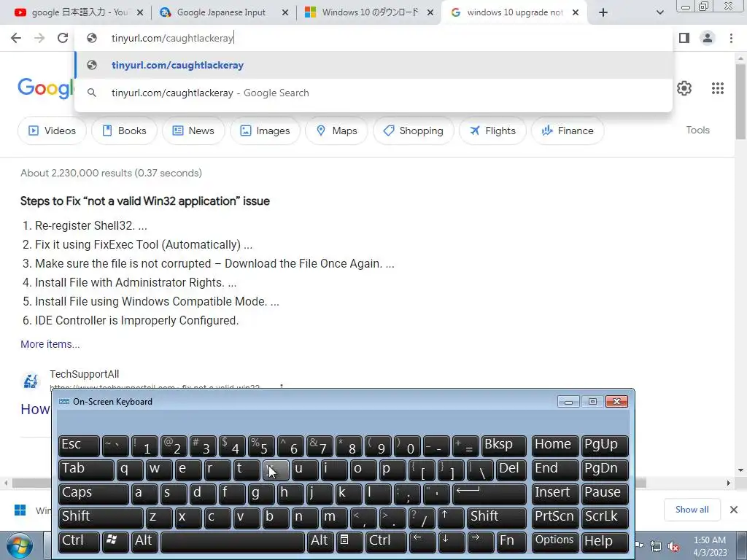Open the Google search settings gear
747x560 pixels.
[x=684, y=88]
